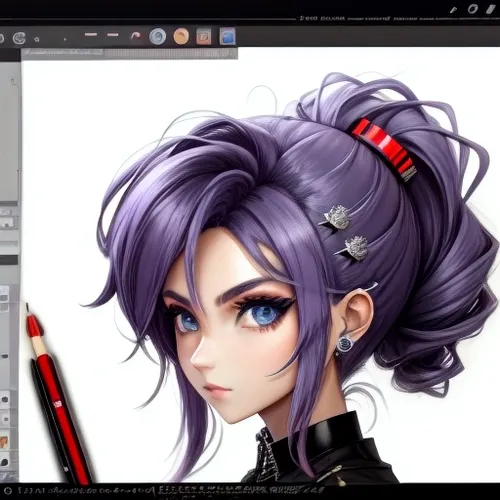This screenshot has height=500, width=500.
Task: Select the orange thumbnail in the left panel
Action: pyautogui.click(x=4, y=442)
